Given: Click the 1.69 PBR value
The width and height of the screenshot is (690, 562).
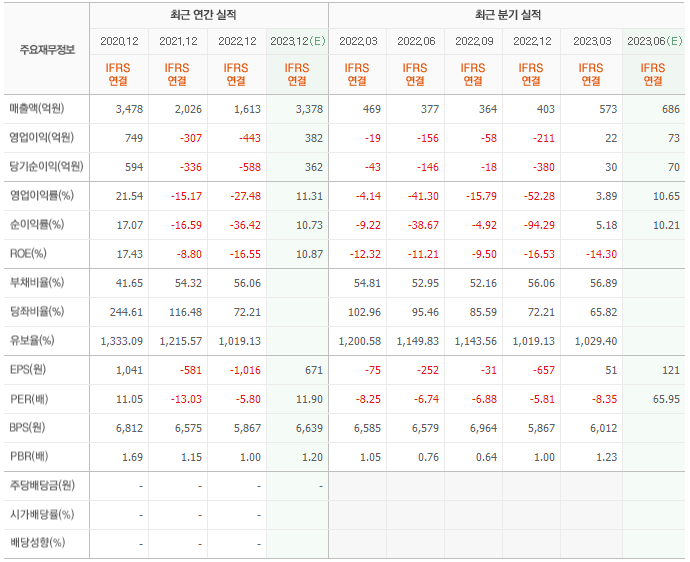Looking at the screenshot, I should pyautogui.click(x=132, y=457).
